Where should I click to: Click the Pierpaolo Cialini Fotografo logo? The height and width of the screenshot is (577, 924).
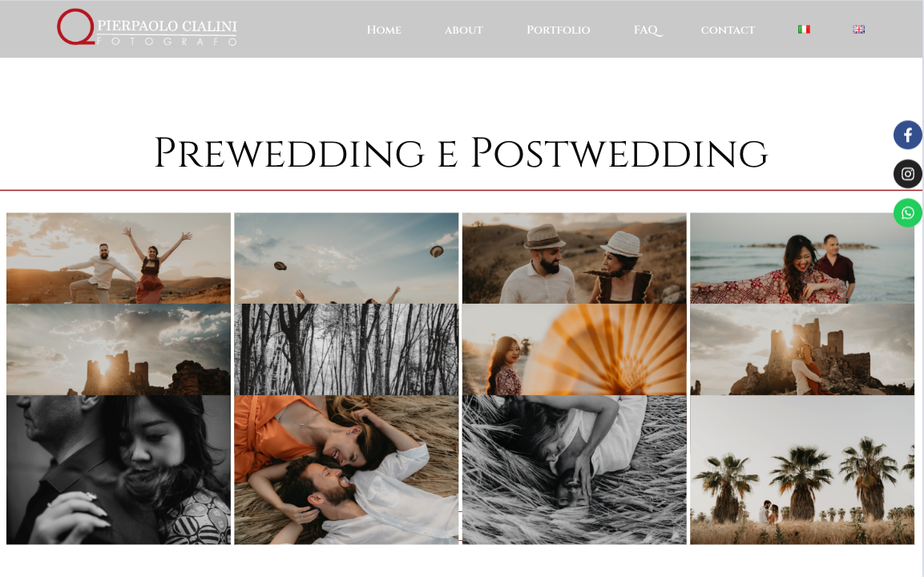(x=147, y=27)
